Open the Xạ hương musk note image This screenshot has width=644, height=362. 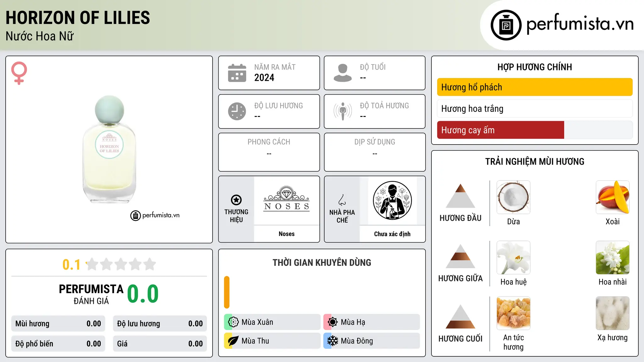(613, 313)
